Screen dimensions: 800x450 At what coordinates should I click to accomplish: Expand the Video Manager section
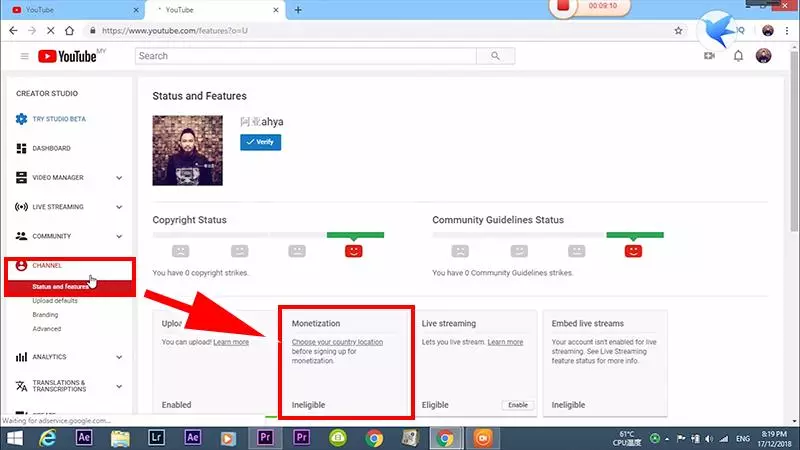click(x=119, y=178)
